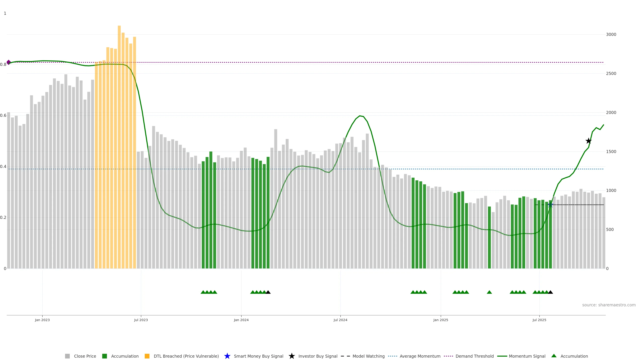Toggle Close Price series in legend

85,356
